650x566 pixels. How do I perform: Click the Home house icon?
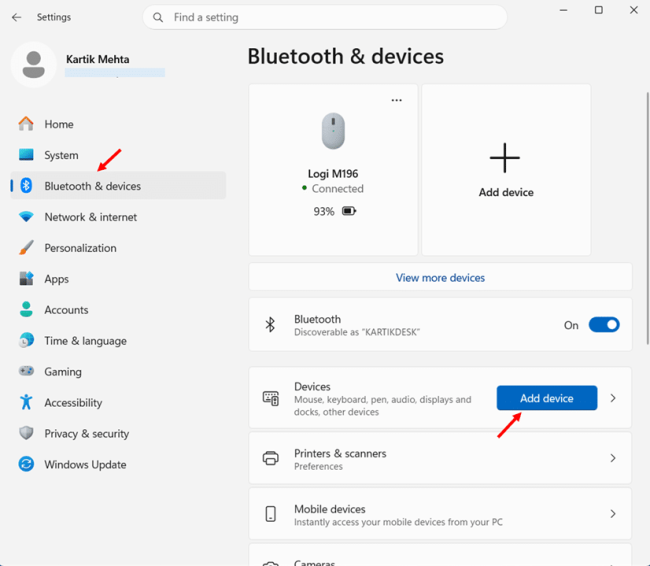26,124
